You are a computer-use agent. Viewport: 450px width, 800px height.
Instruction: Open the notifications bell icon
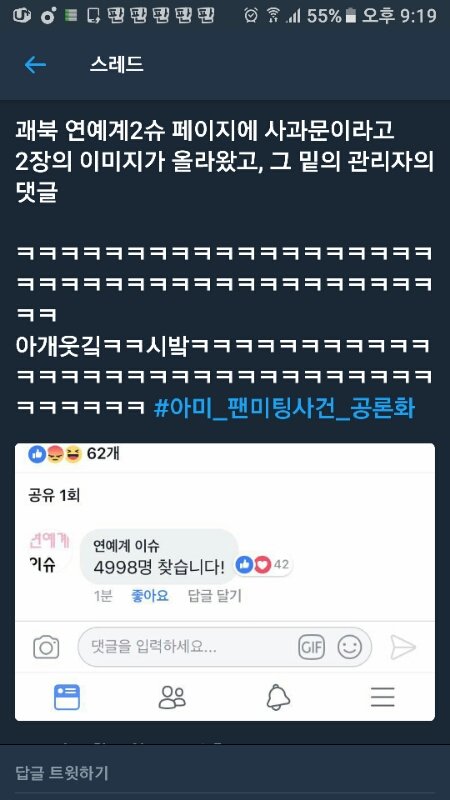point(278,697)
